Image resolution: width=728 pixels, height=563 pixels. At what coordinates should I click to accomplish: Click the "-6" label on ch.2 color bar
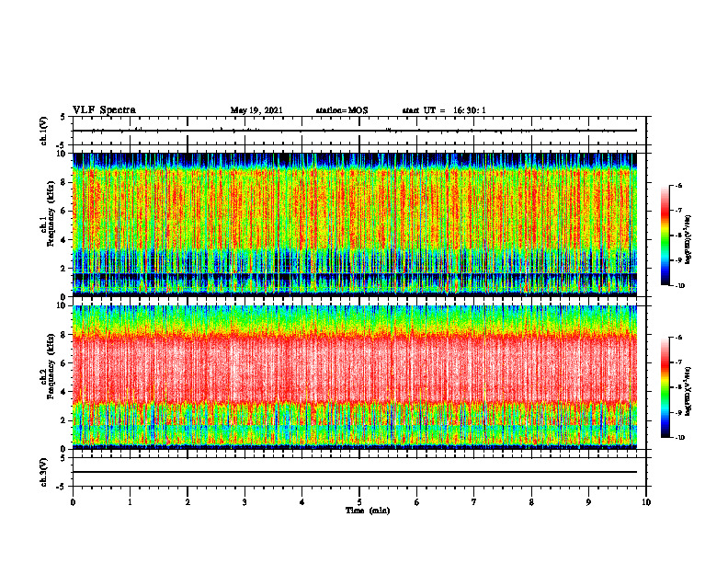pyautogui.click(x=678, y=338)
